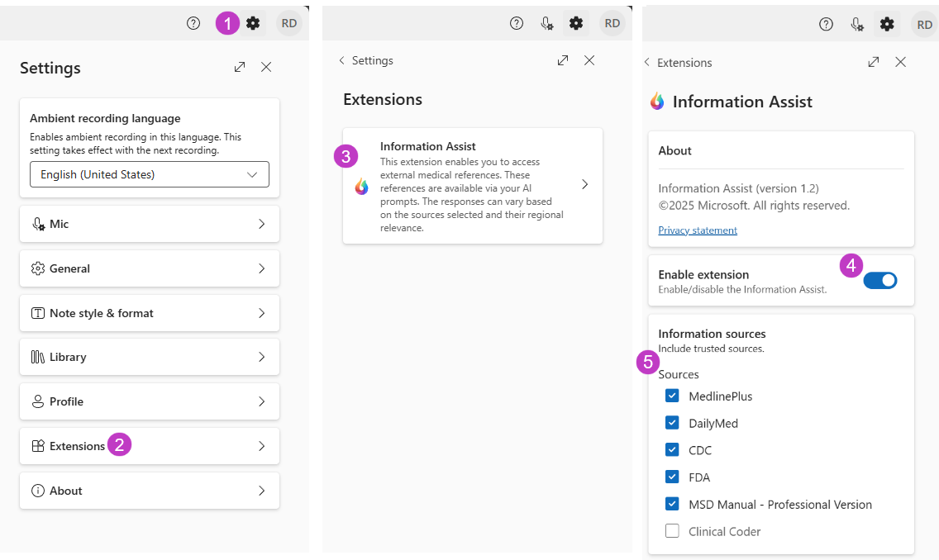Go back to Settings from the Extensions panel
Screen dimensions: 939x560
pyautogui.click(x=365, y=60)
